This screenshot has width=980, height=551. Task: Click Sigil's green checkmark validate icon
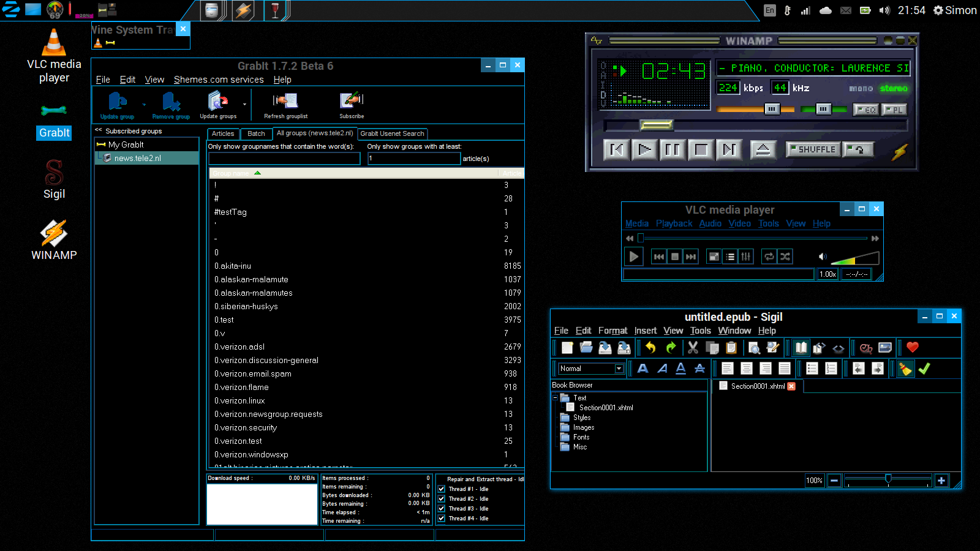coord(924,369)
